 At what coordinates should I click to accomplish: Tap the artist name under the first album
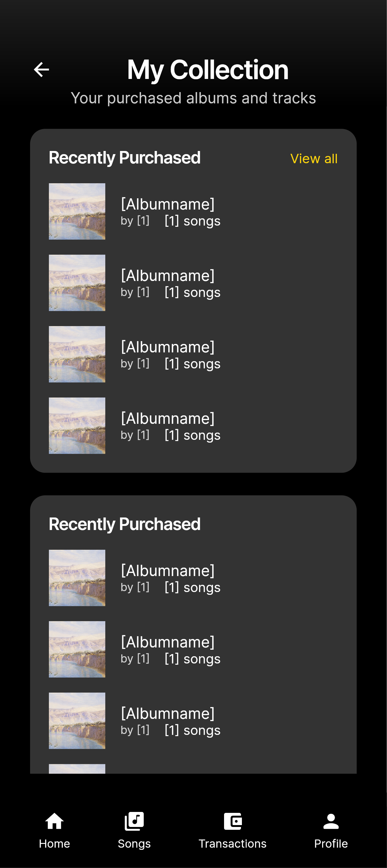click(x=135, y=221)
